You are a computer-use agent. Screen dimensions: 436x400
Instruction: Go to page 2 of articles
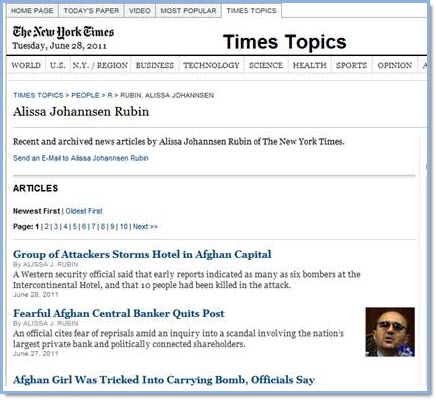point(47,227)
